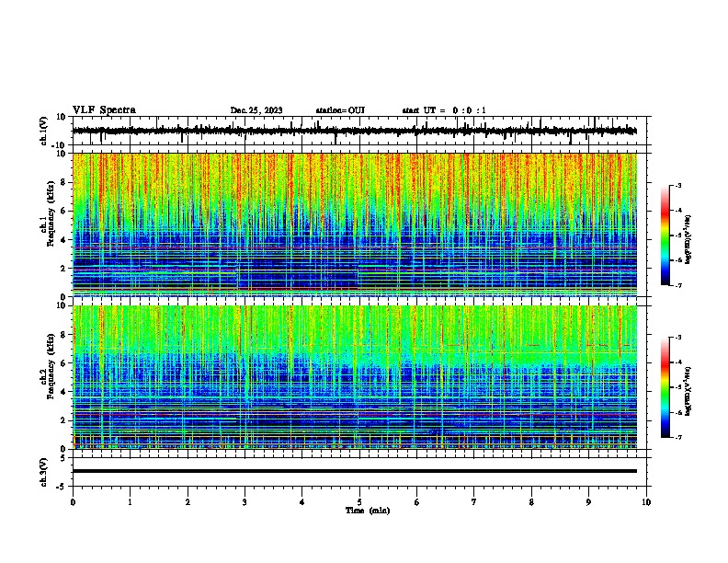Click the 'ch.1(V)' waveform axis label
Image resolution: width=728 pixels, height=563 pixels.
[x=43, y=131]
